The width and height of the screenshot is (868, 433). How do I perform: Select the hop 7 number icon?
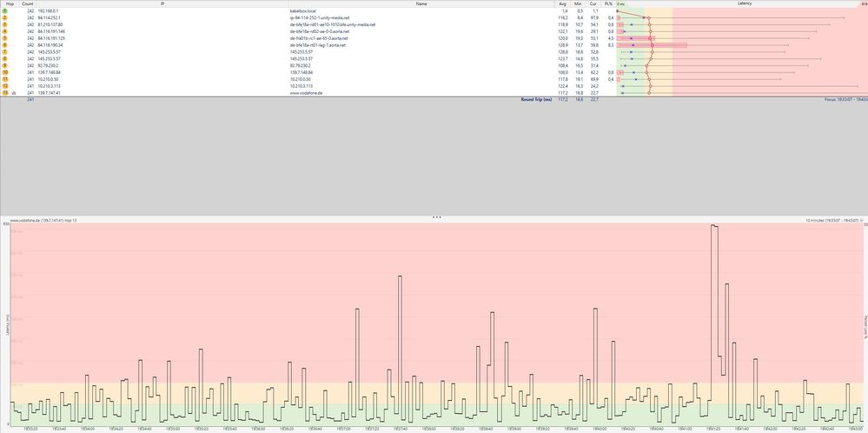point(4,51)
